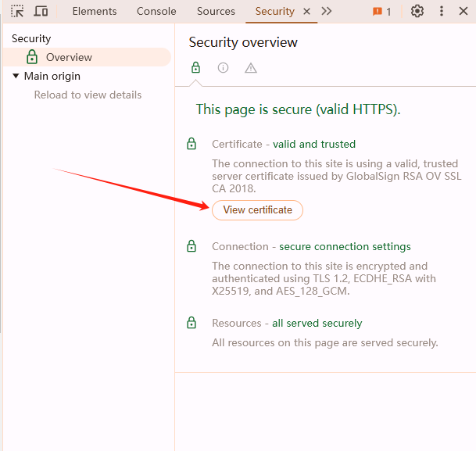Click the lock icon next to Certificate

(191, 144)
